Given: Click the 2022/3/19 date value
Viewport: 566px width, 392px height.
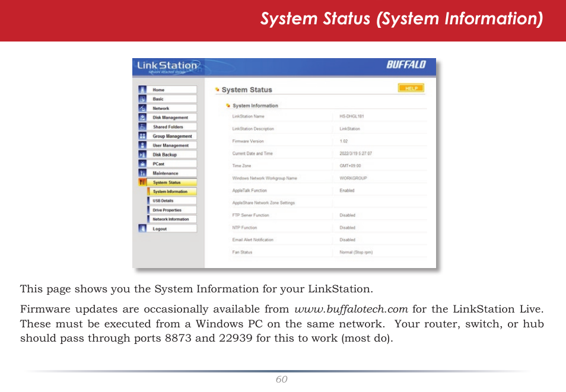Looking at the screenshot, I should click(355, 154).
